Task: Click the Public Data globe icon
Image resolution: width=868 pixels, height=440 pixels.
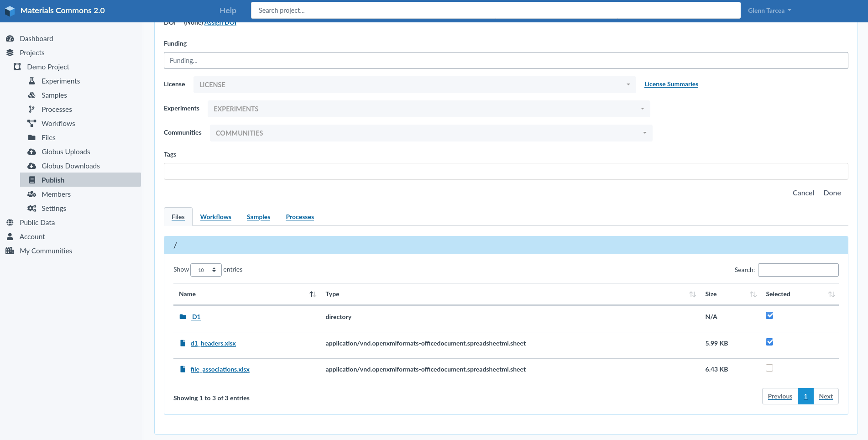Action: (x=10, y=223)
